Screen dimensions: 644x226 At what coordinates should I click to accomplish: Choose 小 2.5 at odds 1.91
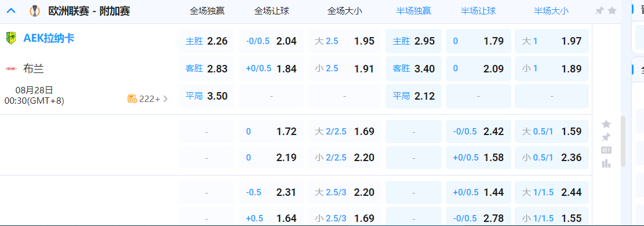click(344, 68)
